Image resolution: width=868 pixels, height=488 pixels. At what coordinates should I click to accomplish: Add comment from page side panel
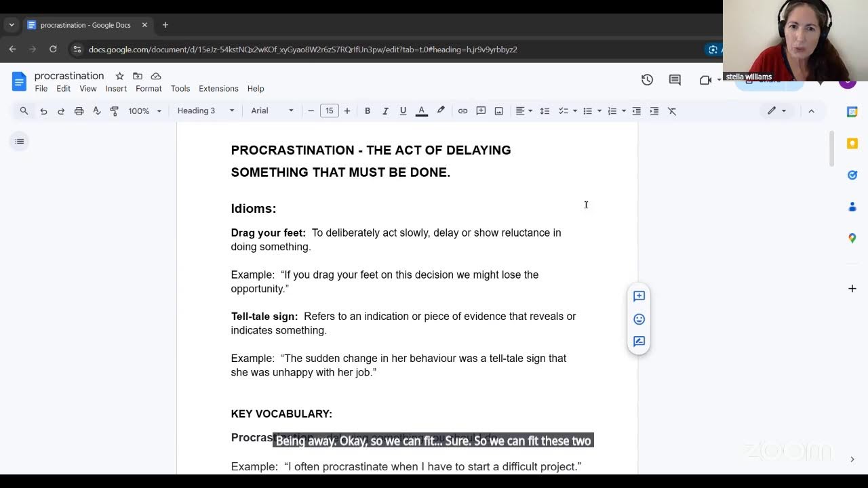coord(639,296)
